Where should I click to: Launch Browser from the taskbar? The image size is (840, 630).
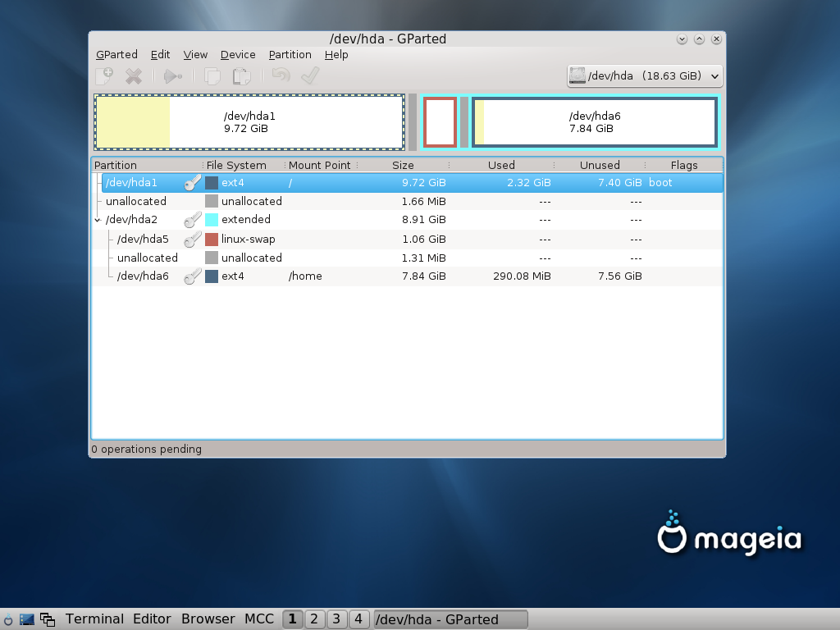pyautogui.click(x=208, y=619)
